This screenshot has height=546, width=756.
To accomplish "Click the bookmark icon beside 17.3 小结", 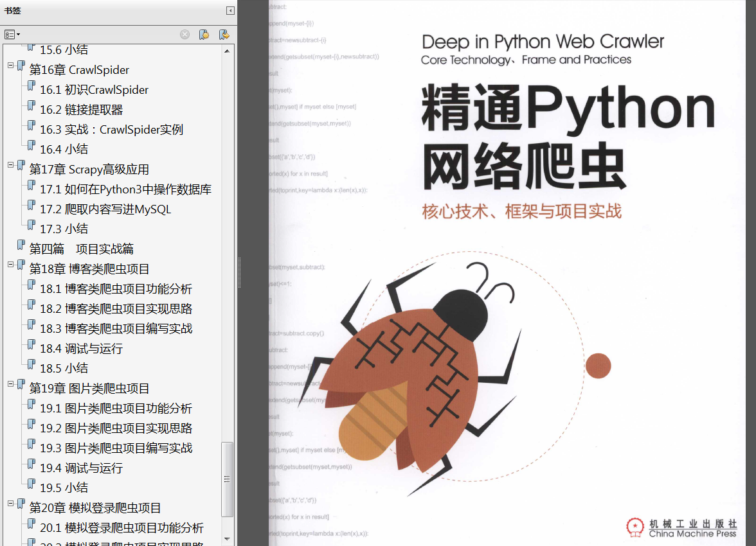I will (32, 225).
